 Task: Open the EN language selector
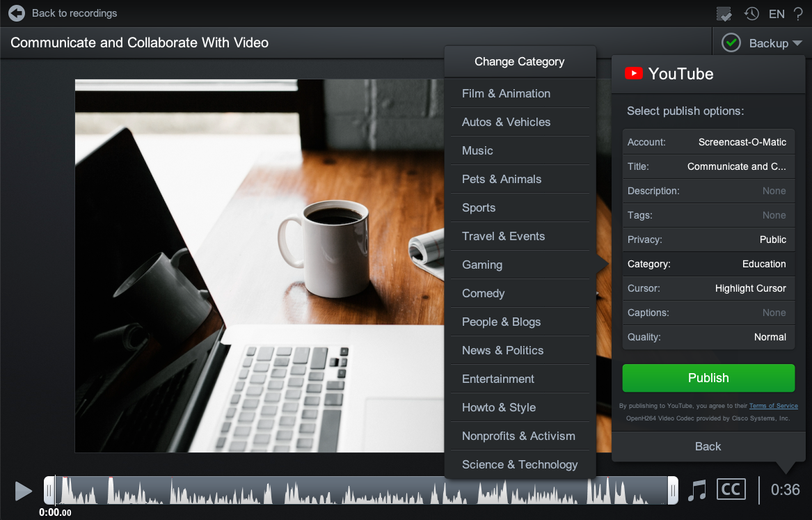pyautogui.click(x=776, y=13)
